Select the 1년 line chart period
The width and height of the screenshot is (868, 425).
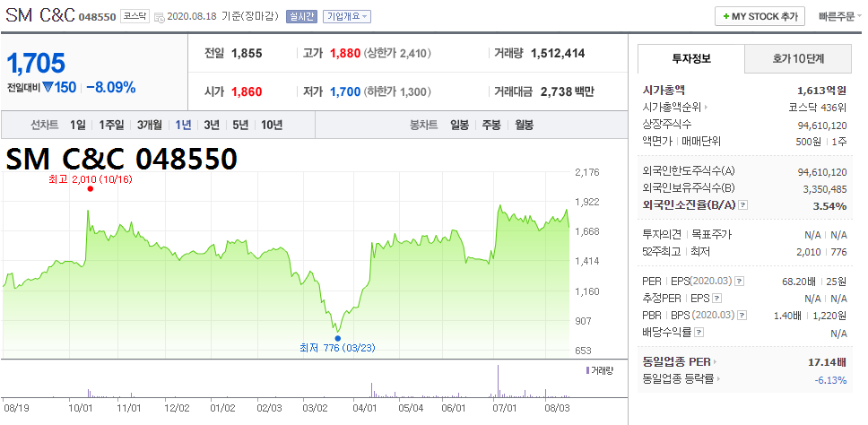tap(183, 125)
